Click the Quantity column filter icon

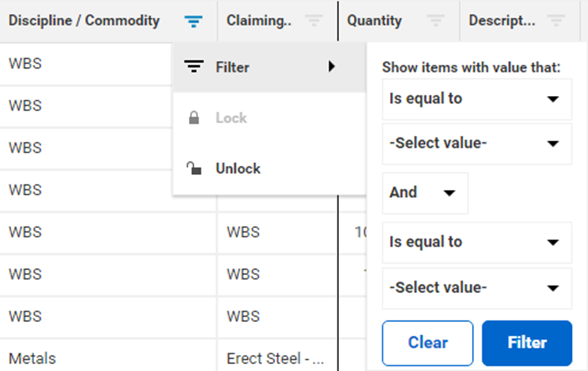tap(435, 21)
